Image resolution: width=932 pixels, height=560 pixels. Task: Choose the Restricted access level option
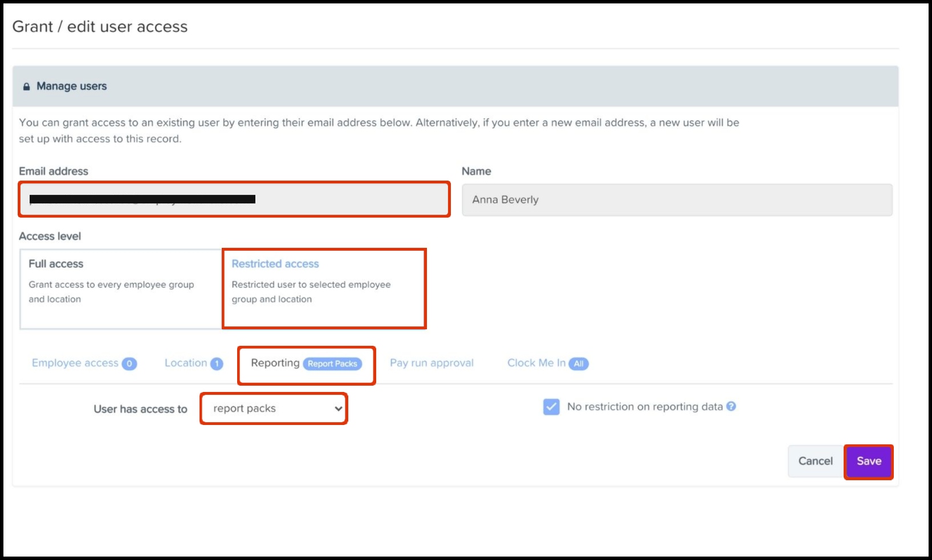[324, 289]
